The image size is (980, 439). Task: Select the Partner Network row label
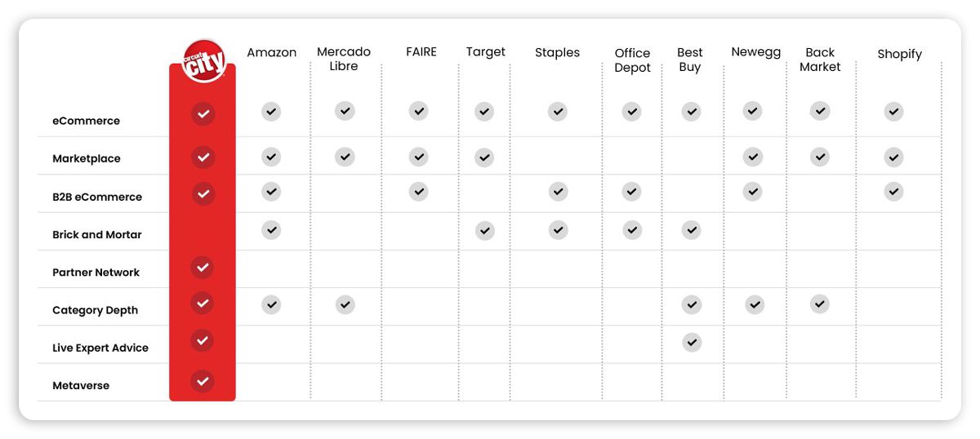96,273
